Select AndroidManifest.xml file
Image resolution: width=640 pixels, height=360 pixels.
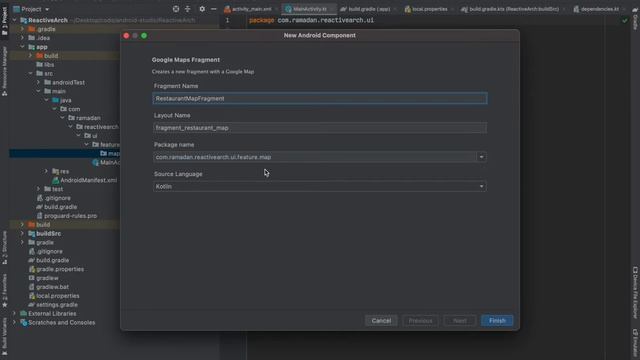(x=84, y=180)
